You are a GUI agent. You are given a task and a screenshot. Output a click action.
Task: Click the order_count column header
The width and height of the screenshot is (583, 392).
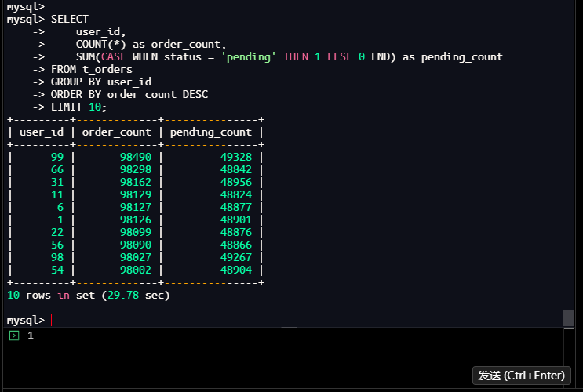pos(117,132)
